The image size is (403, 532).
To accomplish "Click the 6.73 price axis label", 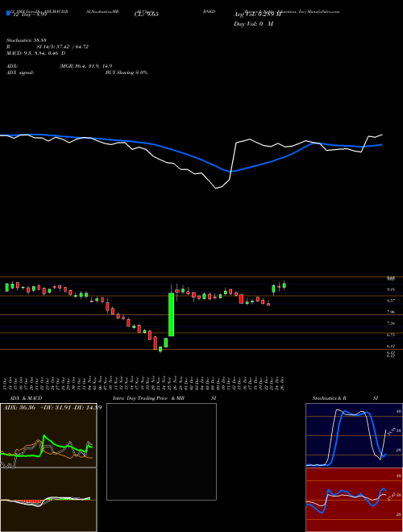I will 391,335.
